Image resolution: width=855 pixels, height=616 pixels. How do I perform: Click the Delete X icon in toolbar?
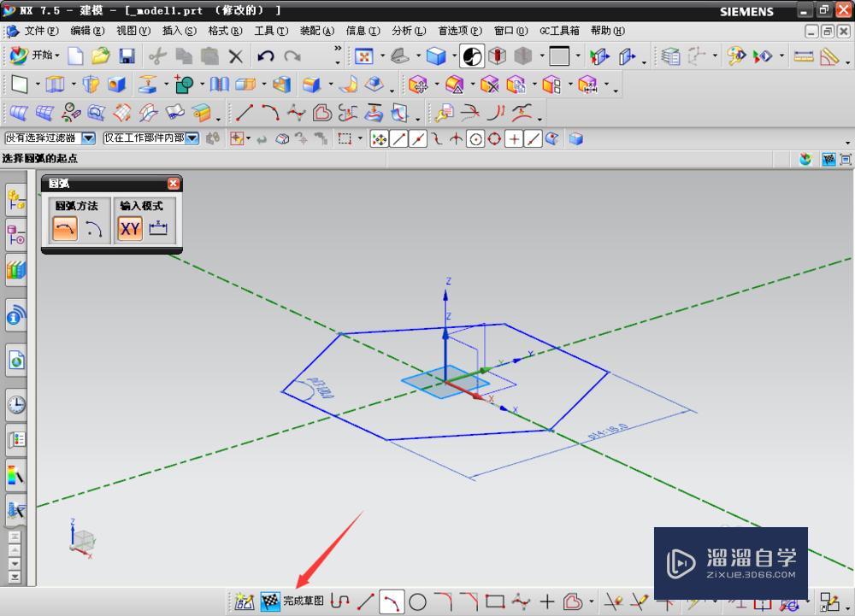[x=236, y=56]
